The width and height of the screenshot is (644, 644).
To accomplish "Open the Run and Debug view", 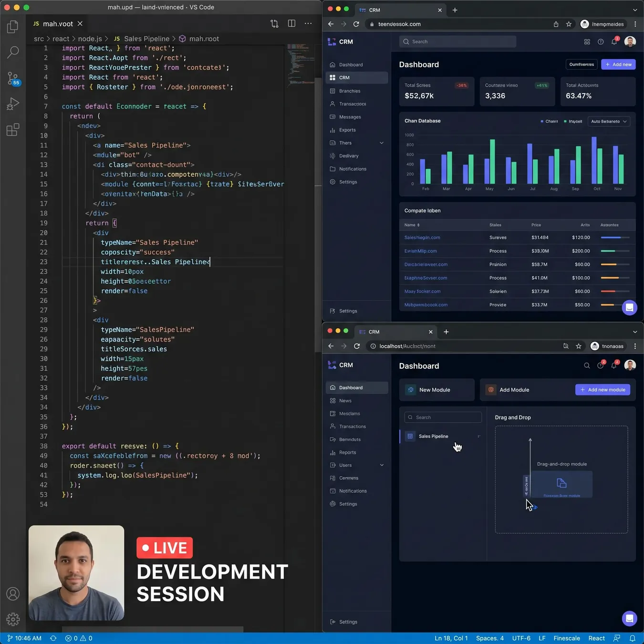I will [13, 104].
